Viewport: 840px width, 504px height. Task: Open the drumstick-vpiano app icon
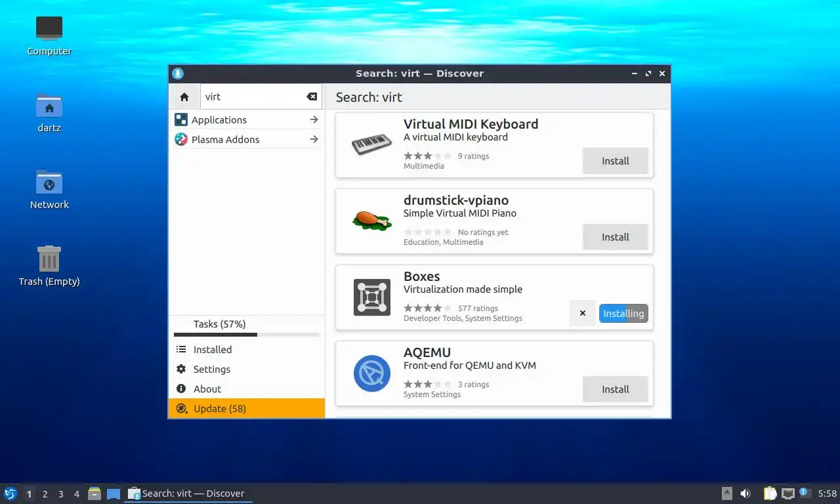(372, 220)
